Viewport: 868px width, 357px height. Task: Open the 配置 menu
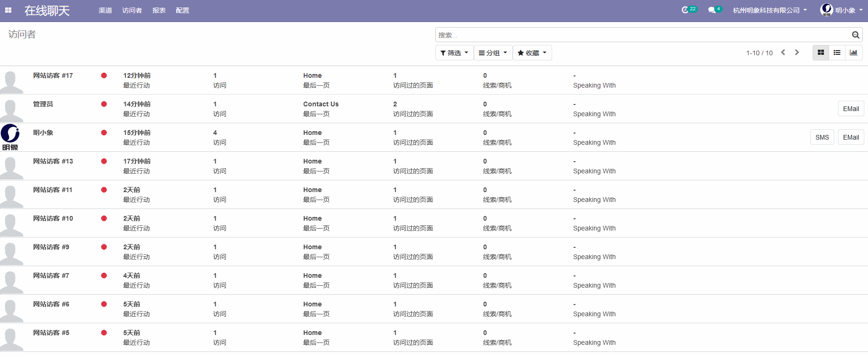coord(182,10)
